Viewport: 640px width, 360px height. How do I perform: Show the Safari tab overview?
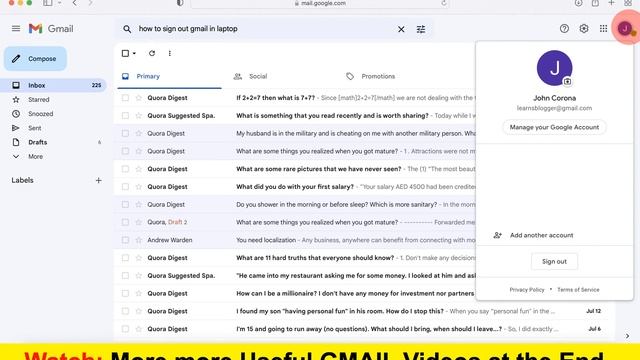[628, 3]
